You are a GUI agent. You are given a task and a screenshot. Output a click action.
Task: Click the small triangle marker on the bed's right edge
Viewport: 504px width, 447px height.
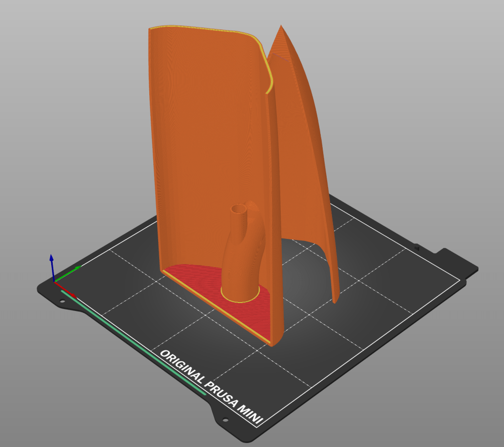(417, 248)
